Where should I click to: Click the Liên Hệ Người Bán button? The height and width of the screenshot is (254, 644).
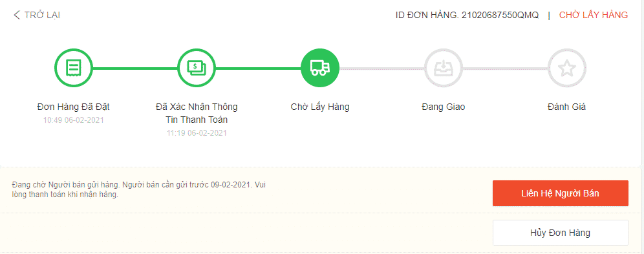tap(560, 193)
